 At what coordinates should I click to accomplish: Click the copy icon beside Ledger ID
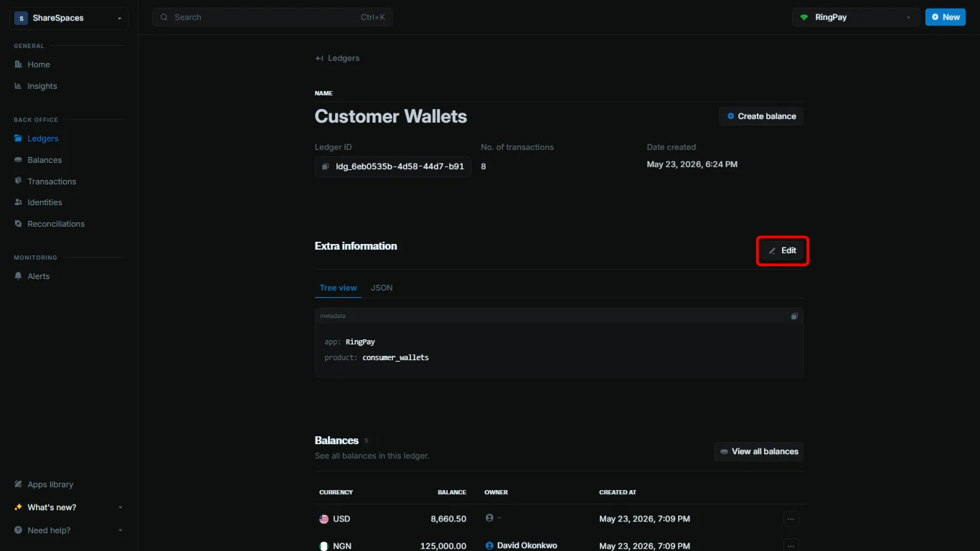click(x=325, y=166)
